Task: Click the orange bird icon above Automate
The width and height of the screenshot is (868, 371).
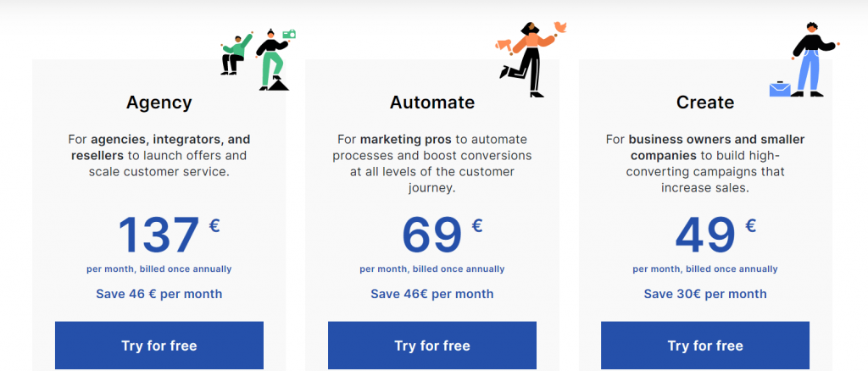Action: point(559,28)
